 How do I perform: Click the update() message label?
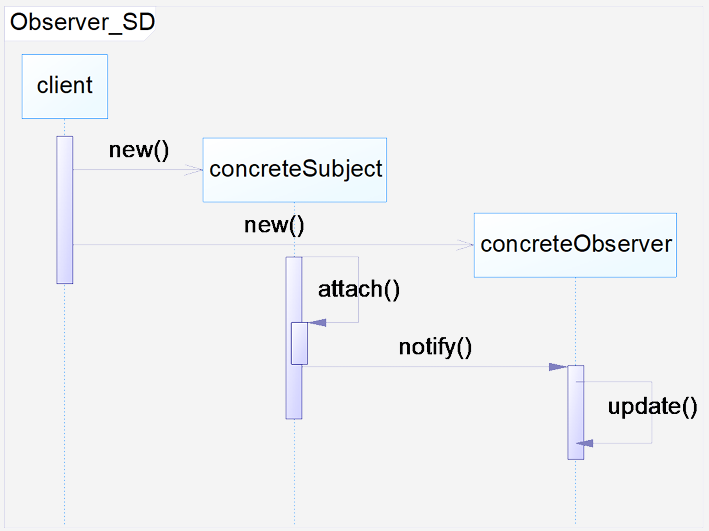[x=652, y=406]
